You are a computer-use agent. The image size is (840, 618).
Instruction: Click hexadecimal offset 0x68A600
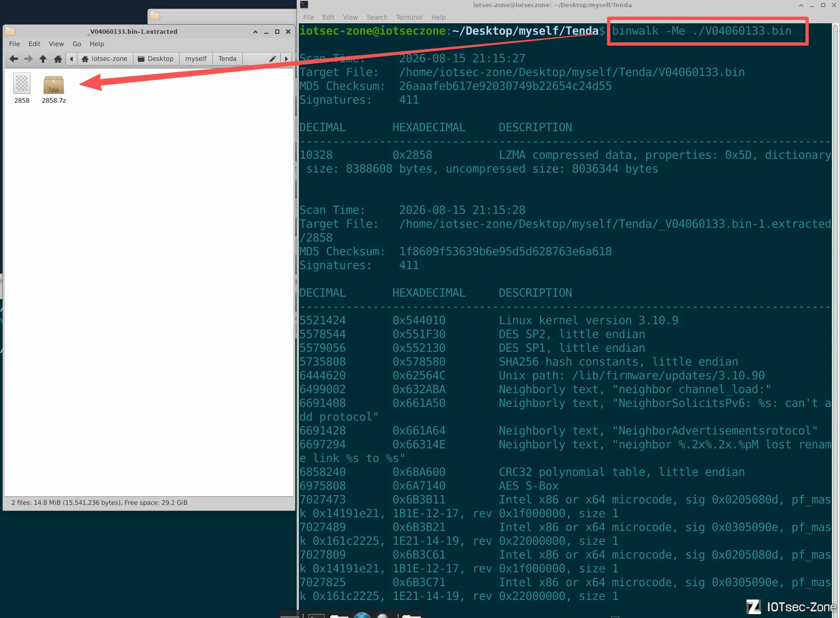tap(419, 472)
